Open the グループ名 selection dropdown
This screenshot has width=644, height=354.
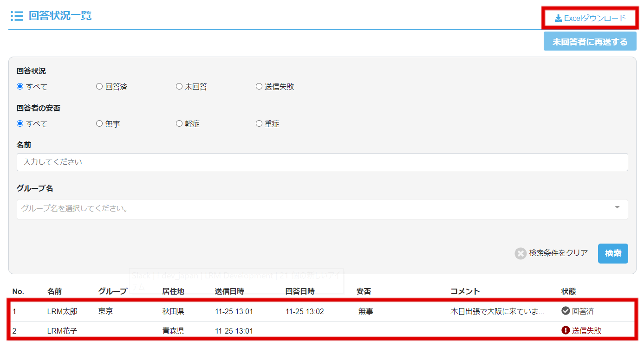[322, 209]
